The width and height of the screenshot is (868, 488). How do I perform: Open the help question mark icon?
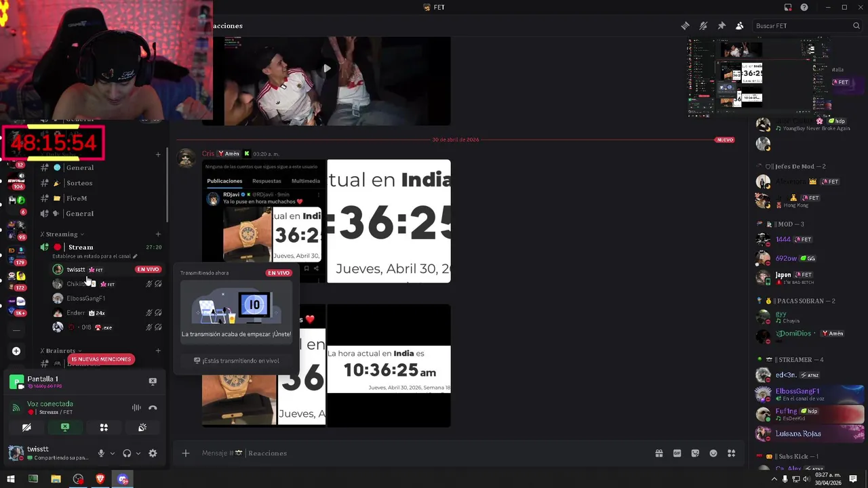(x=804, y=7)
